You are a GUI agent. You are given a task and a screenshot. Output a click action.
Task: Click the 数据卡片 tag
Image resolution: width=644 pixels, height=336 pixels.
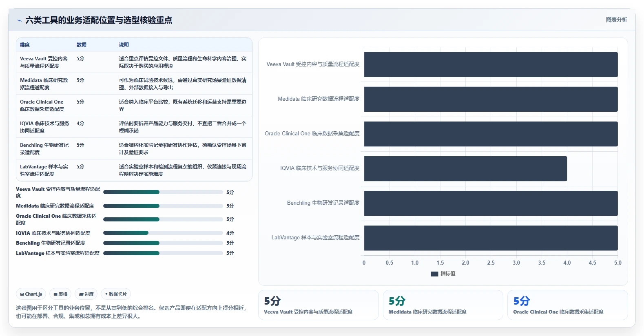pyautogui.click(x=116, y=294)
